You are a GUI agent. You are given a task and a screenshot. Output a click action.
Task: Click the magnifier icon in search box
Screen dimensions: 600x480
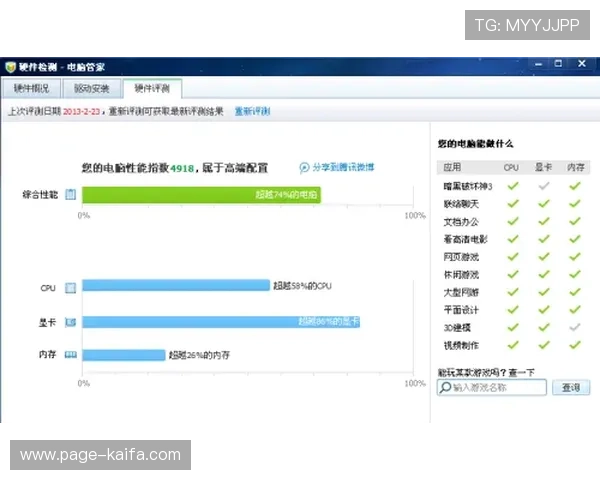pos(445,387)
